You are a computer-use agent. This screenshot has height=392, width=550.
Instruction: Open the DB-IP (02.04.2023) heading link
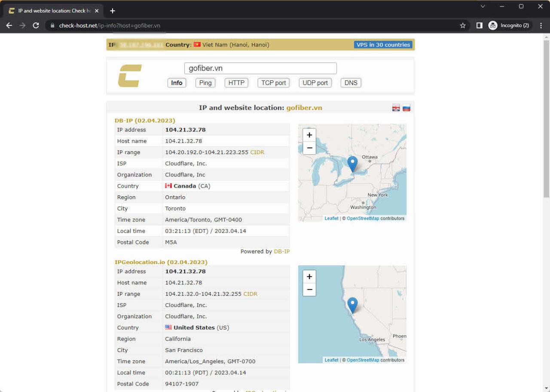tap(145, 120)
